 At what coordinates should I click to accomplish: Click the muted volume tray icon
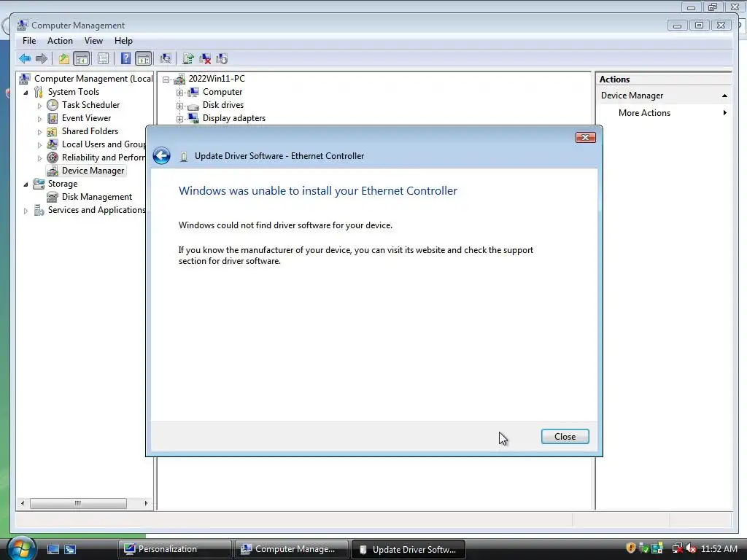[x=691, y=548]
